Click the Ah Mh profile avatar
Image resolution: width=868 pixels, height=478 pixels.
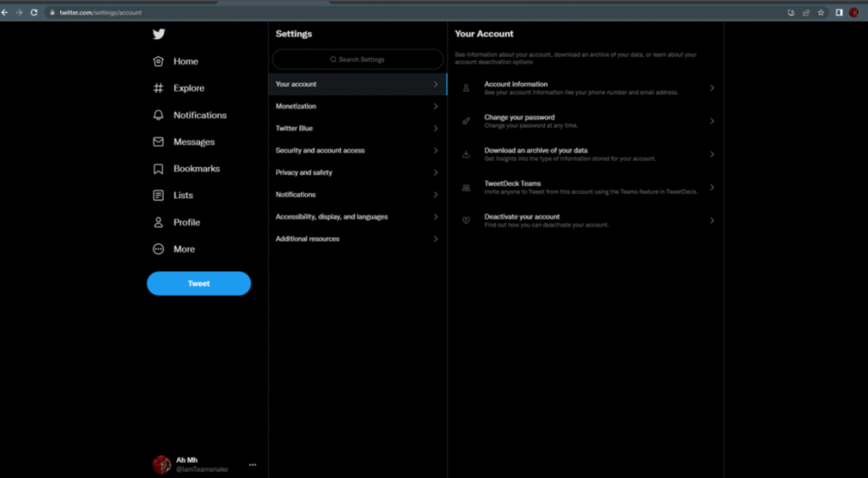162,464
